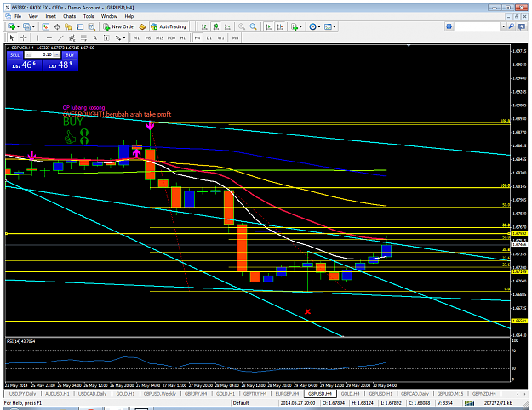532x410 pixels.
Task: Switch chart to line chart
Action: [x=227, y=26]
